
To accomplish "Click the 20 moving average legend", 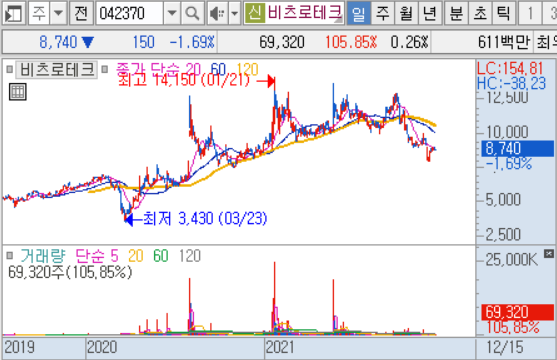I will 193,68.
